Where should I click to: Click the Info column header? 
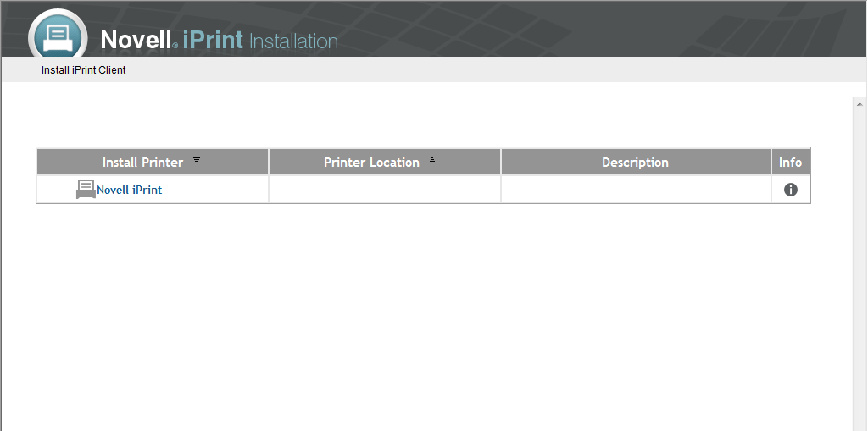[791, 162]
